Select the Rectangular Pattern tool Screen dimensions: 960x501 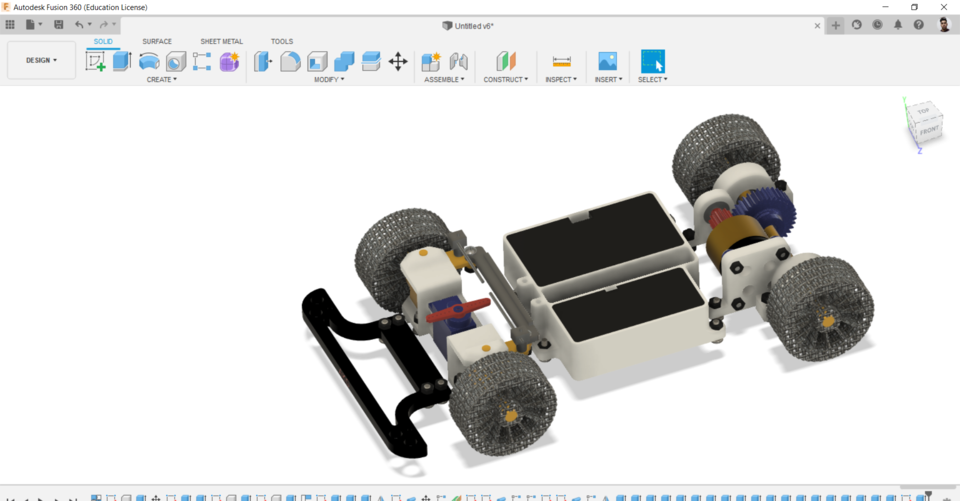202,61
